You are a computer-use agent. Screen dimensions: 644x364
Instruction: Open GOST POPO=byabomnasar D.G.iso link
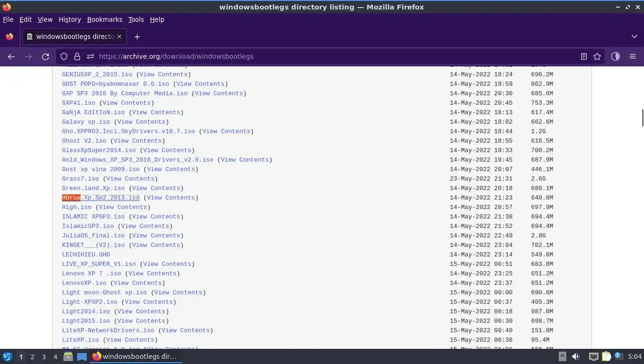(x=116, y=84)
